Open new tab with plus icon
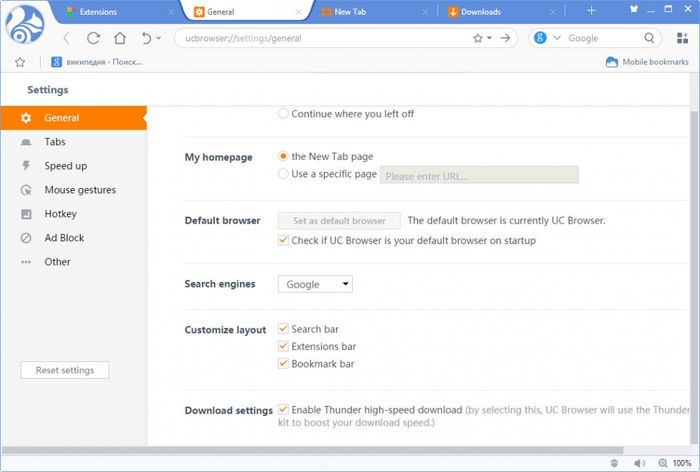Screen dimensions: 700x472 pos(591,10)
